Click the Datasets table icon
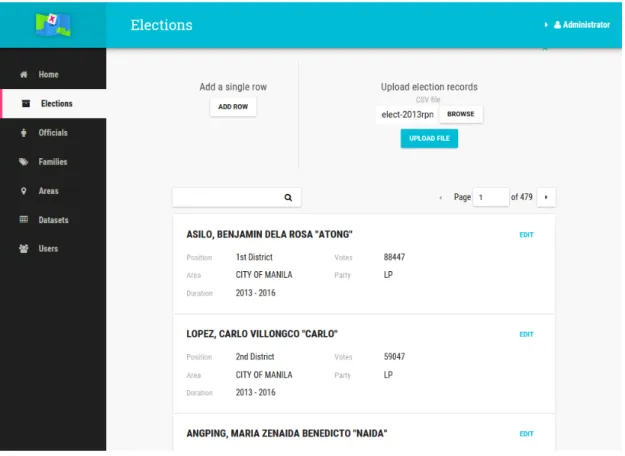The image size is (625, 456). point(24,220)
